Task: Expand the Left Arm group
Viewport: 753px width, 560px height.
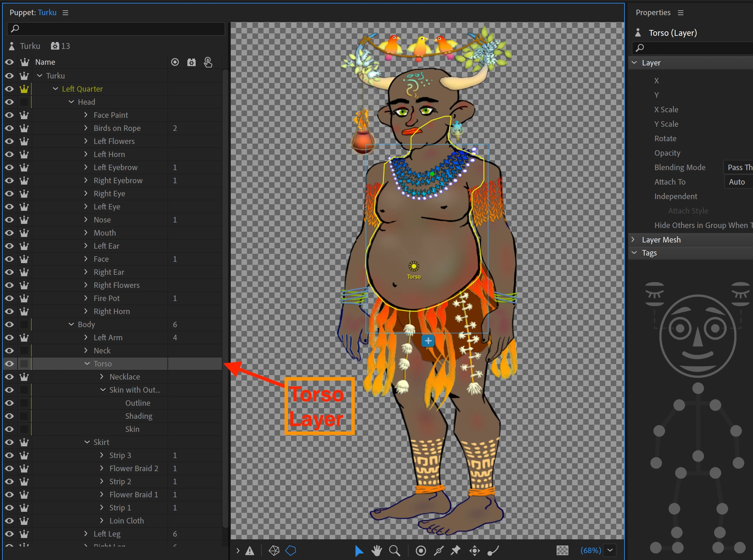Action: tap(86, 338)
